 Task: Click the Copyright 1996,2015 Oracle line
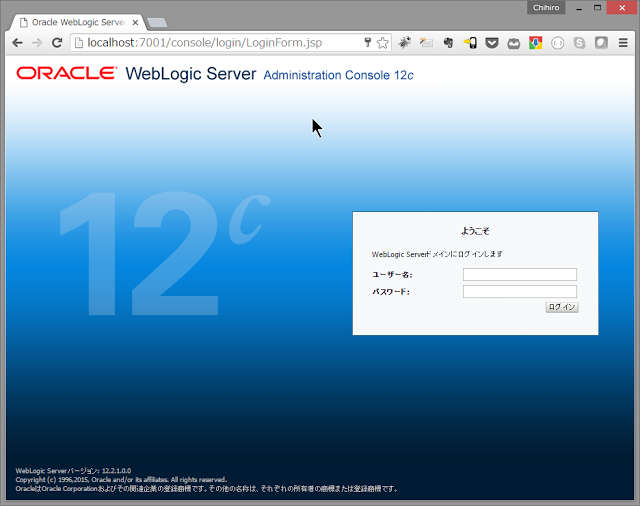click(121, 479)
